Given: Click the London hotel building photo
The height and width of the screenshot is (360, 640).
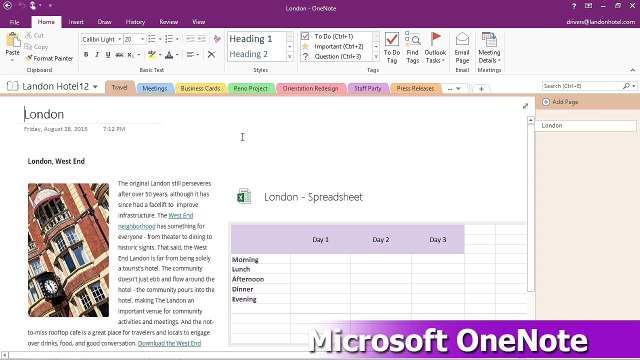Looking at the screenshot, I should point(69,250).
